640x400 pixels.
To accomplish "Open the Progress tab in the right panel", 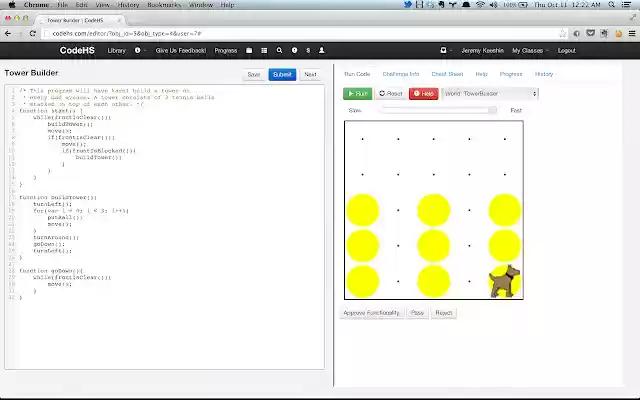I will (511, 74).
